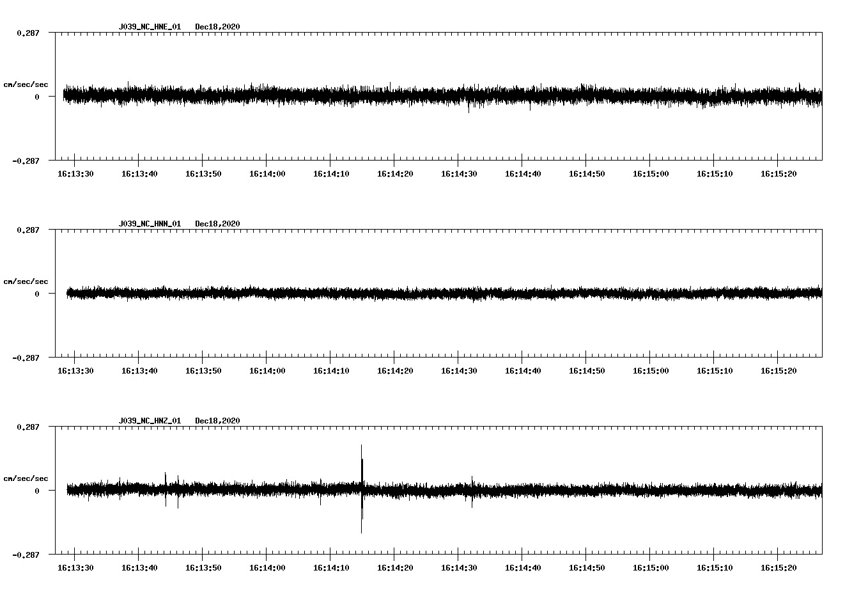Click the 16:14:30 tick mark on HNE axis
Viewport: 868px width, 591px height.
click(459, 162)
